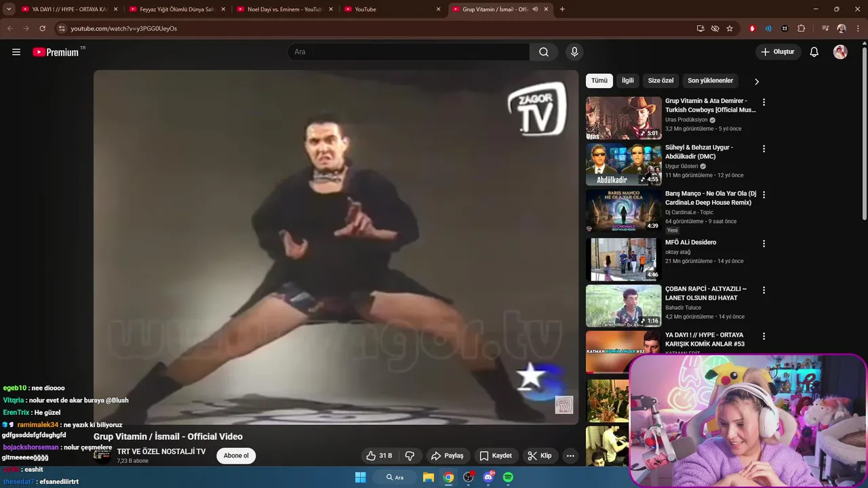View site information icon in address bar
The image size is (868, 488).
pos(62,28)
